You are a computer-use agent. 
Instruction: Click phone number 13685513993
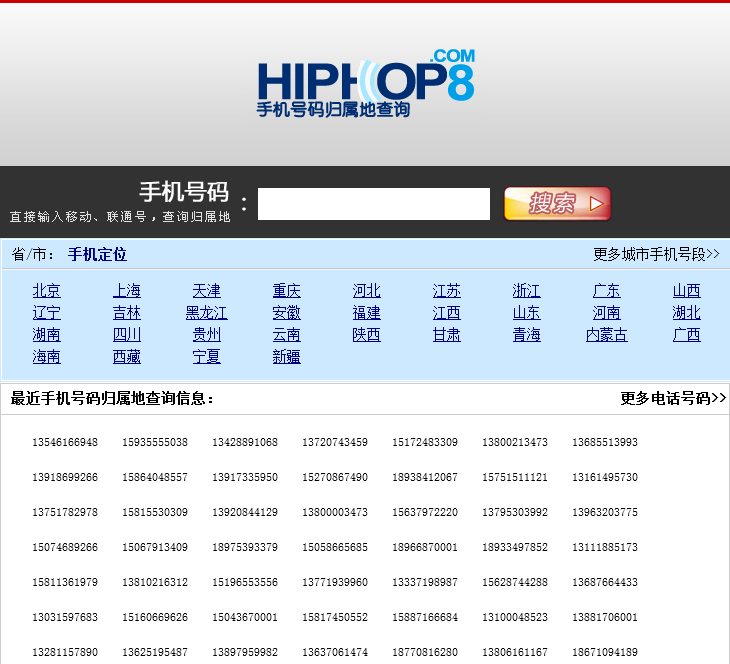click(605, 442)
